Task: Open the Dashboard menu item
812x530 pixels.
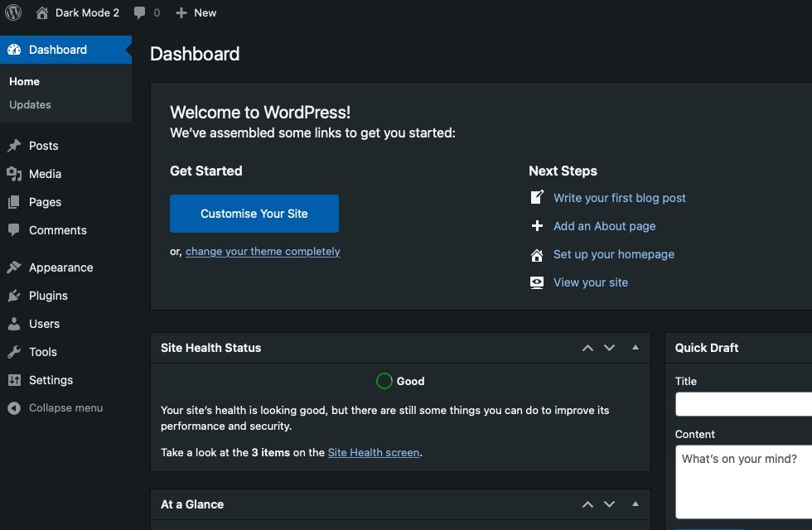Action: tap(65, 50)
